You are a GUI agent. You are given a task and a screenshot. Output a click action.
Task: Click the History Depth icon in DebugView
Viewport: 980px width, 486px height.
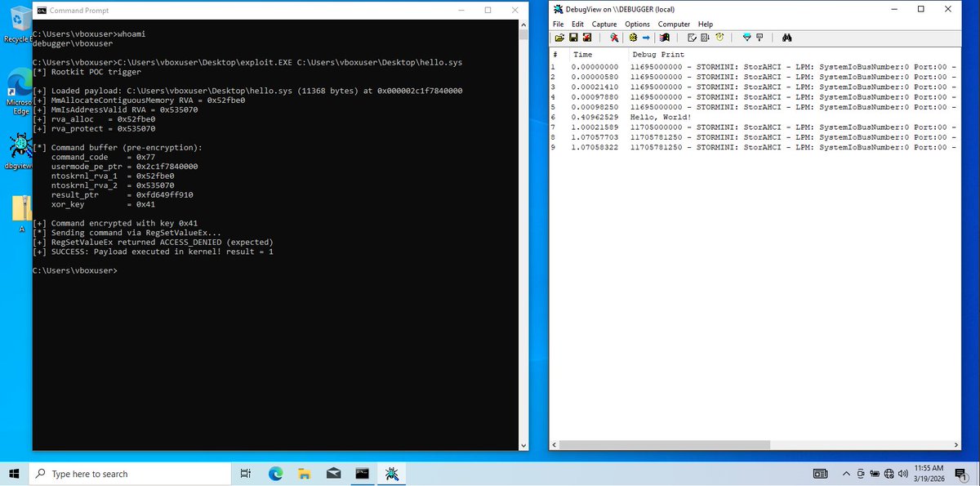click(759, 38)
